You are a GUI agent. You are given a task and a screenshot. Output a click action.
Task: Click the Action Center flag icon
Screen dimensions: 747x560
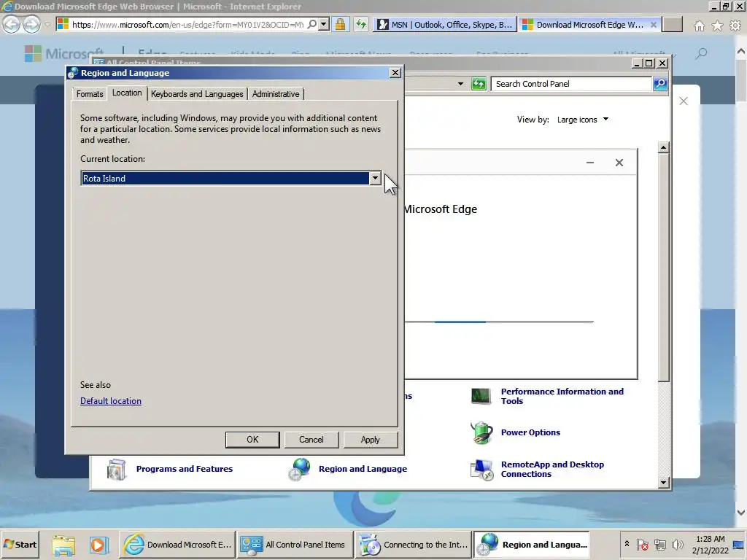(642, 544)
